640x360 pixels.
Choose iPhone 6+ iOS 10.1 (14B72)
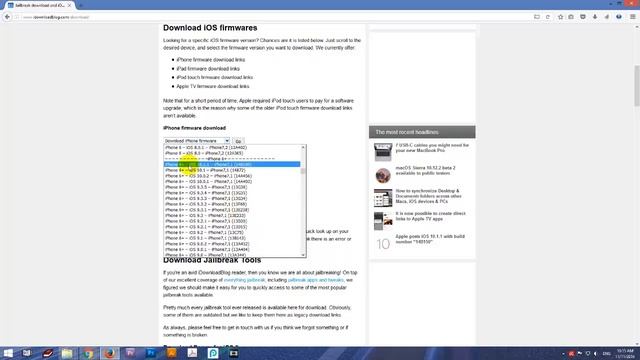tap(232, 170)
